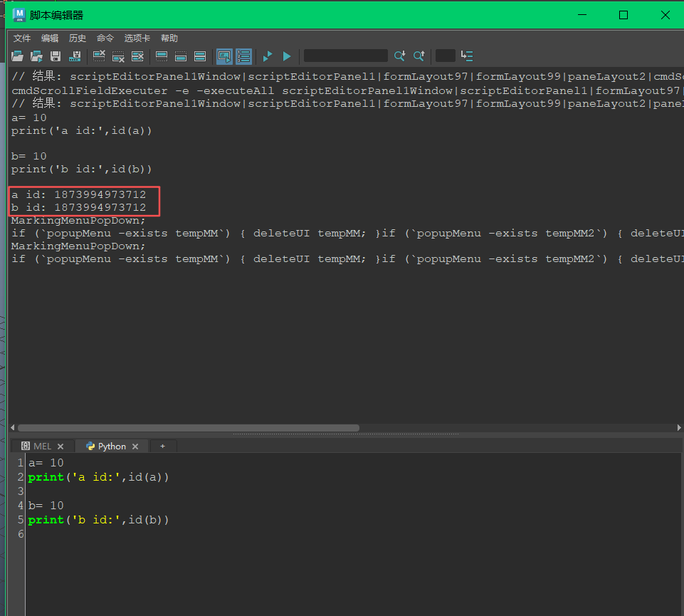Click the Go to Line icon
684x616 pixels.
467,56
